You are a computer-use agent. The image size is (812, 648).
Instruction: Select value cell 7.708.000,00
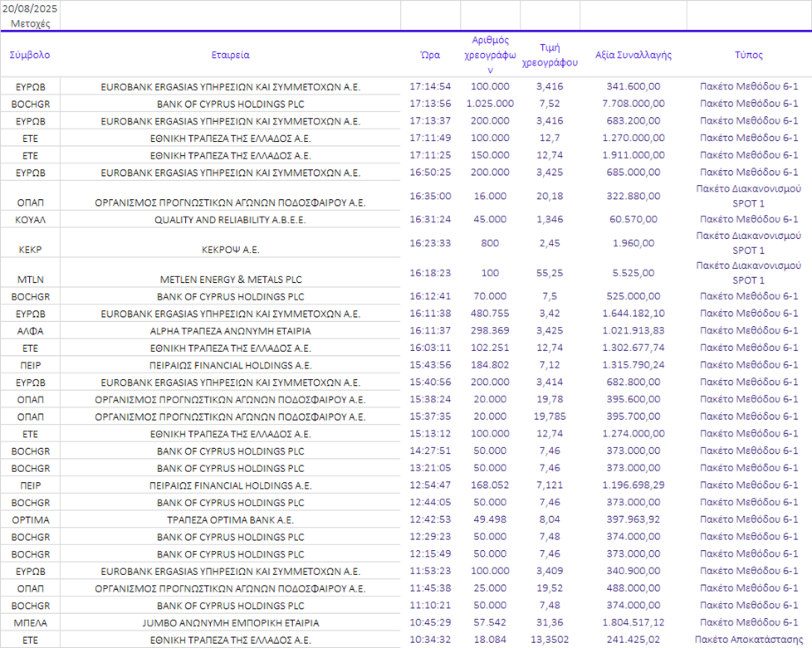pyautogui.click(x=633, y=104)
